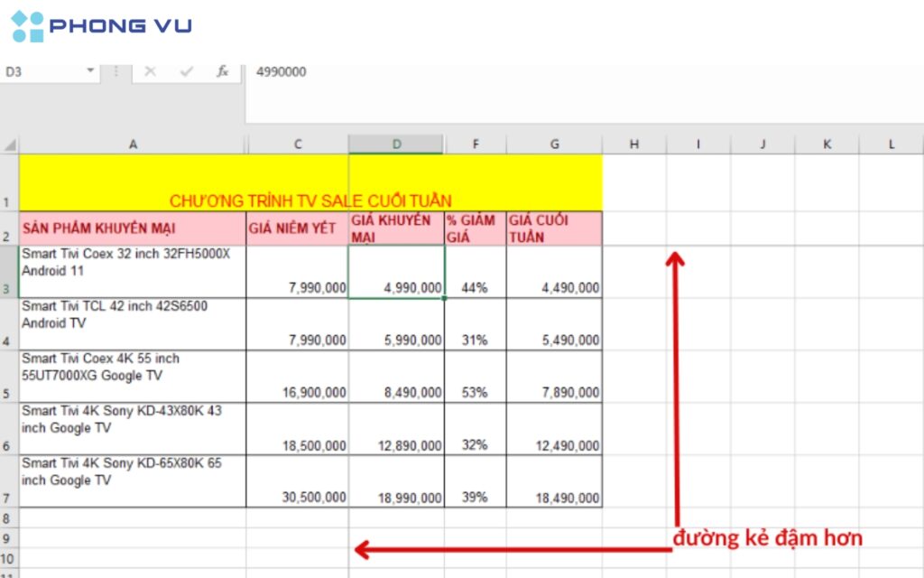924x578 pixels.
Task: Click header cell SẢN PHẨM KHUYẾN MẠI
Action: click(133, 228)
